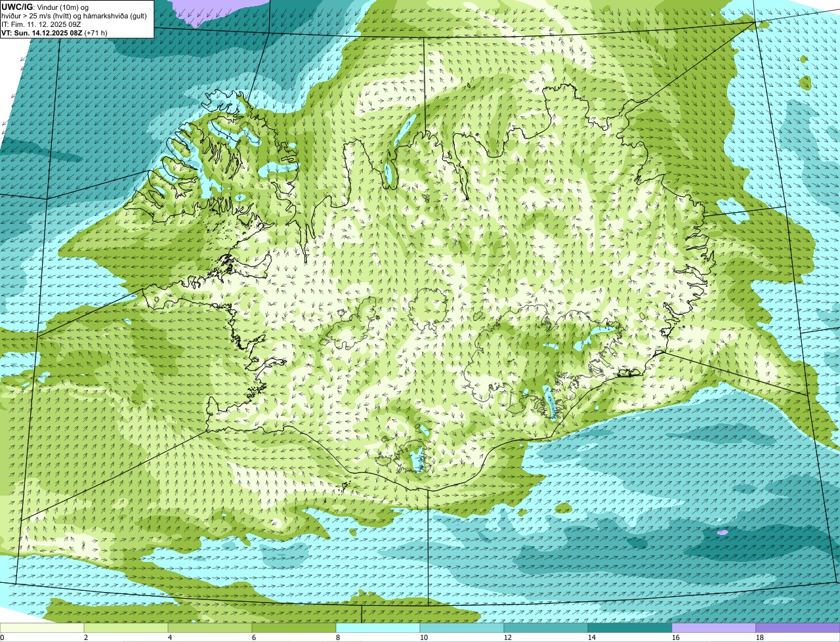
Task: Click the scale label "10"
Action: pyautogui.click(x=424, y=637)
